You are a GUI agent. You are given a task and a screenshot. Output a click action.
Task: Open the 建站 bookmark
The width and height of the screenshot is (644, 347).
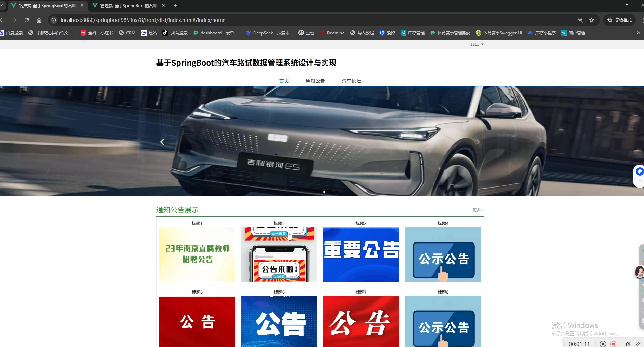pyautogui.click(x=149, y=33)
